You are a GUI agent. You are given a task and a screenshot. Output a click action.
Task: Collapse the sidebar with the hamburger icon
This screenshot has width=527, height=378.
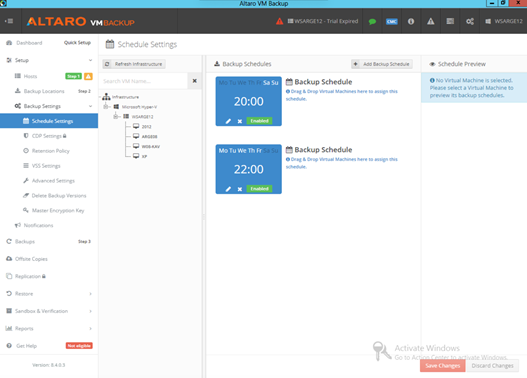click(x=9, y=21)
